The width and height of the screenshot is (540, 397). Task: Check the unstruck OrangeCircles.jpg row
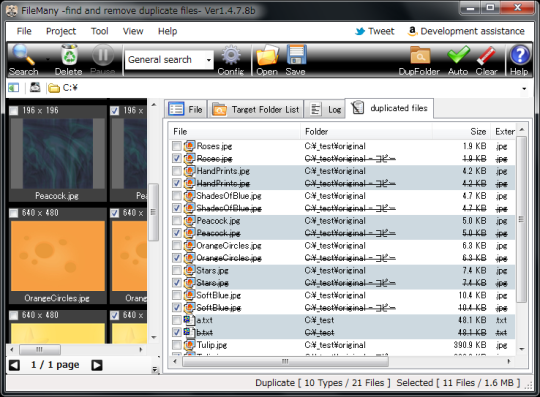177,245
